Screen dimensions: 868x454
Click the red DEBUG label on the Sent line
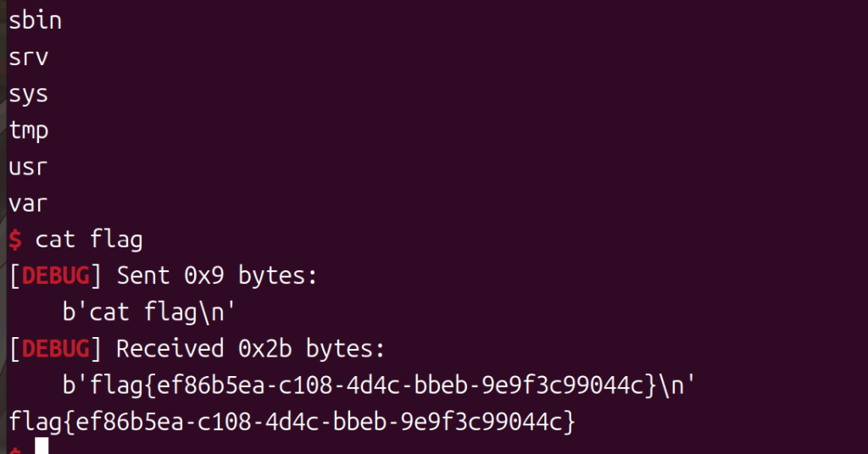tap(55, 276)
